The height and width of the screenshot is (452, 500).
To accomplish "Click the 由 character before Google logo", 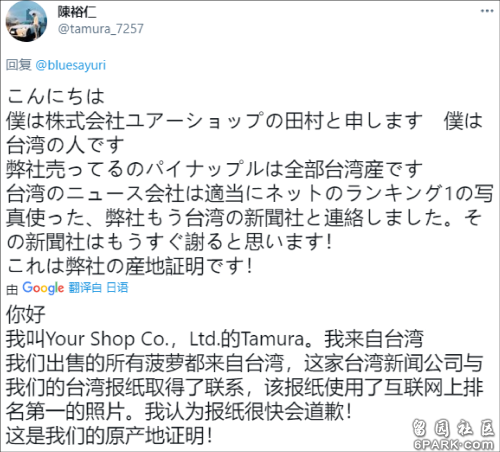I will pos(12,289).
